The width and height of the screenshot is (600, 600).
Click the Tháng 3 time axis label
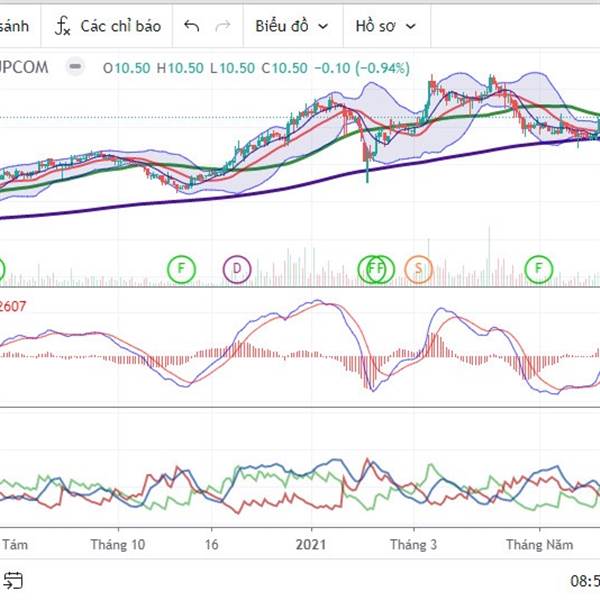tap(414, 545)
